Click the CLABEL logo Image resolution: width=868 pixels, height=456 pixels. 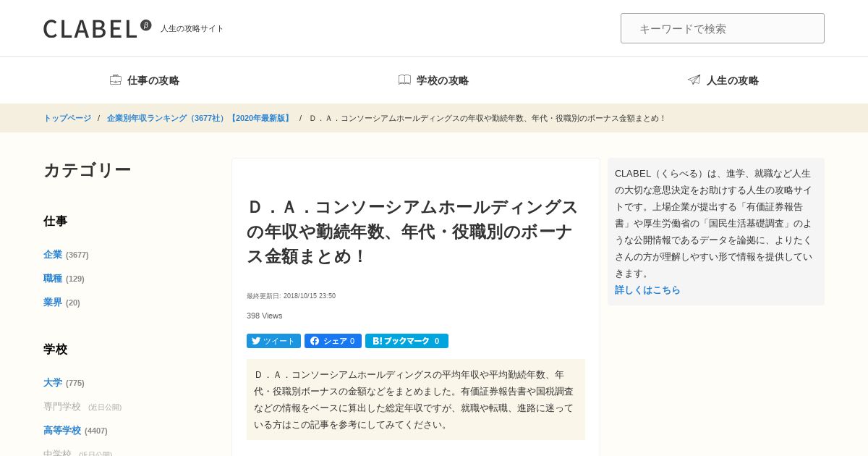pyautogui.click(x=90, y=29)
